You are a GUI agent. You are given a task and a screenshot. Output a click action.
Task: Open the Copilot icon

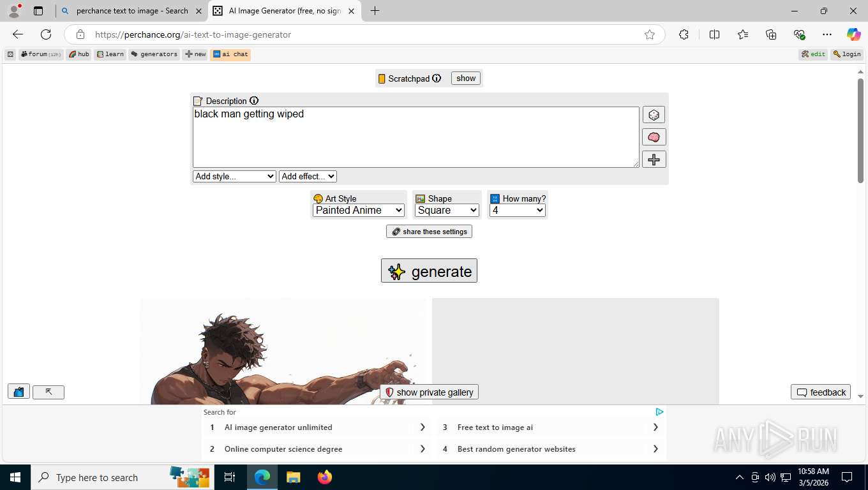tap(853, 34)
